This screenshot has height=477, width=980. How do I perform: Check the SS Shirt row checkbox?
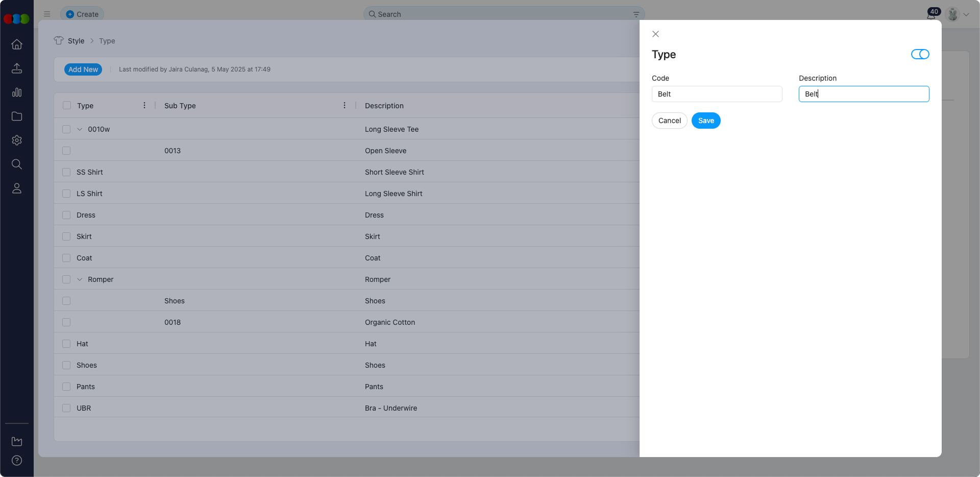click(x=66, y=172)
